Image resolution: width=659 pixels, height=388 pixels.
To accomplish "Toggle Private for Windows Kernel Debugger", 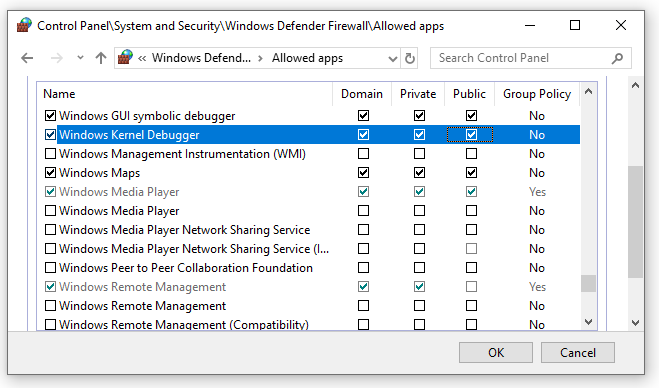I will click(x=419, y=135).
